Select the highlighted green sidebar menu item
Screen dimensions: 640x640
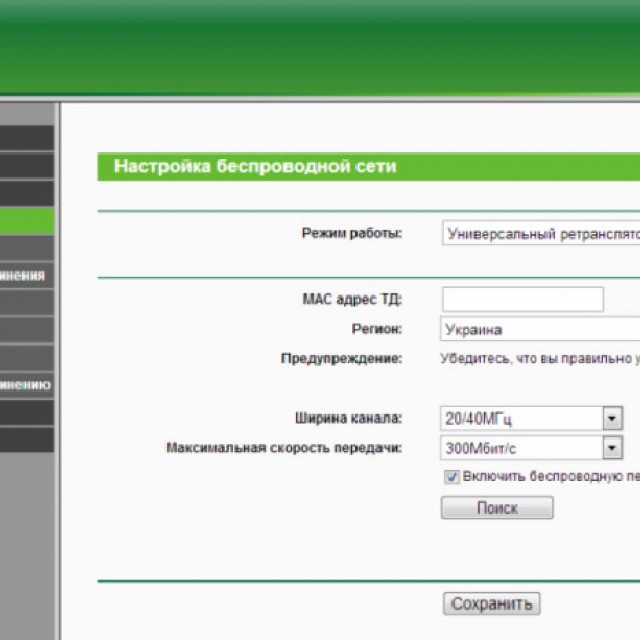(27, 221)
